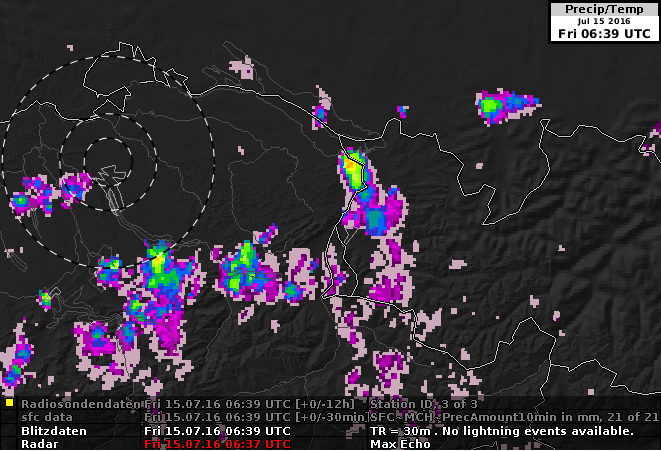Select the sfc data row label
The height and width of the screenshot is (451, 661).
pos(47,417)
